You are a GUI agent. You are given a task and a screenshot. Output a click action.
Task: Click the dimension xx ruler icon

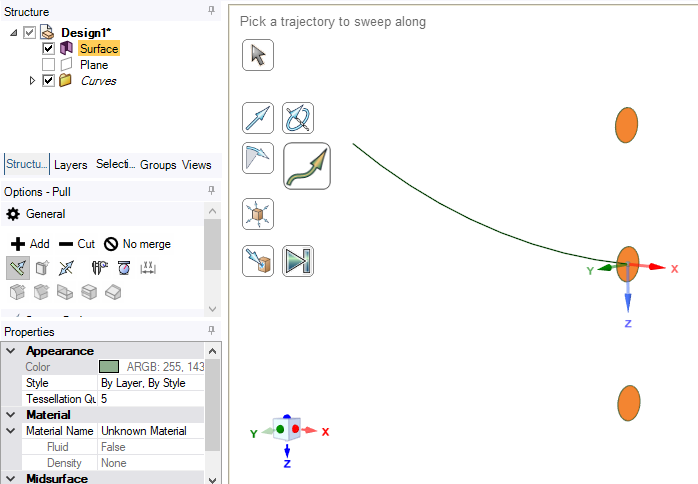click(148, 268)
